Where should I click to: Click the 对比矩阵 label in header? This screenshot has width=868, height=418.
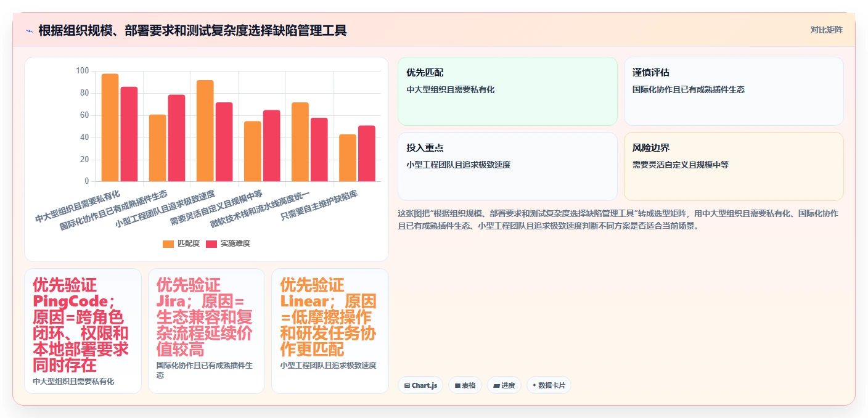click(x=826, y=30)
